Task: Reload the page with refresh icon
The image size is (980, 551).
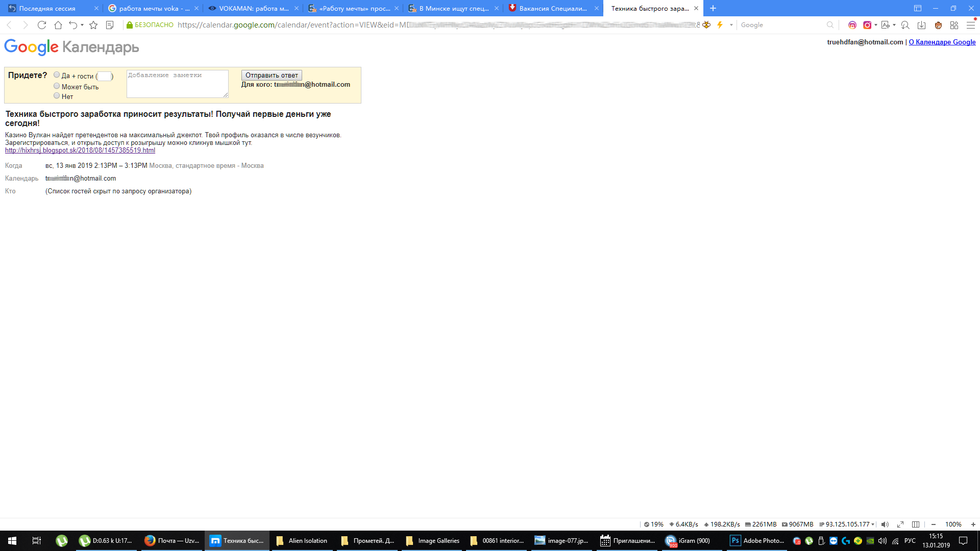Action: click(x=42, y=25)
